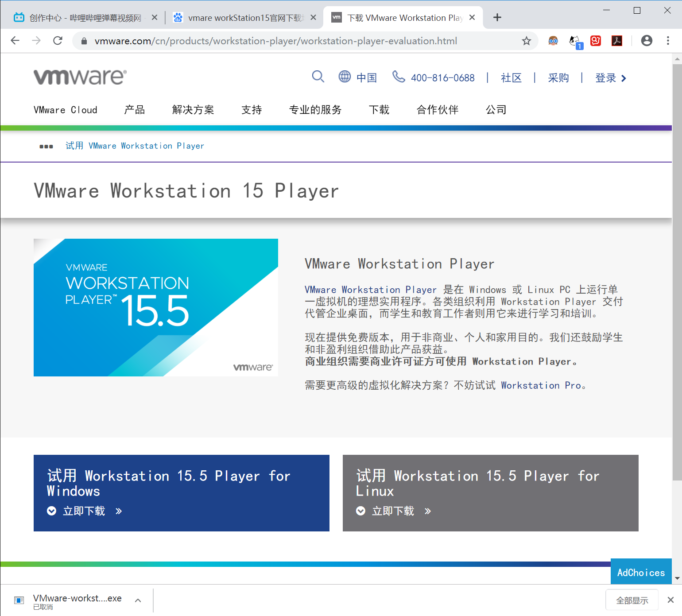Click 立即下载 for Windows
The width and height of the screenshot is (682, 616).
pyautogui.click(x=84, y=511)
